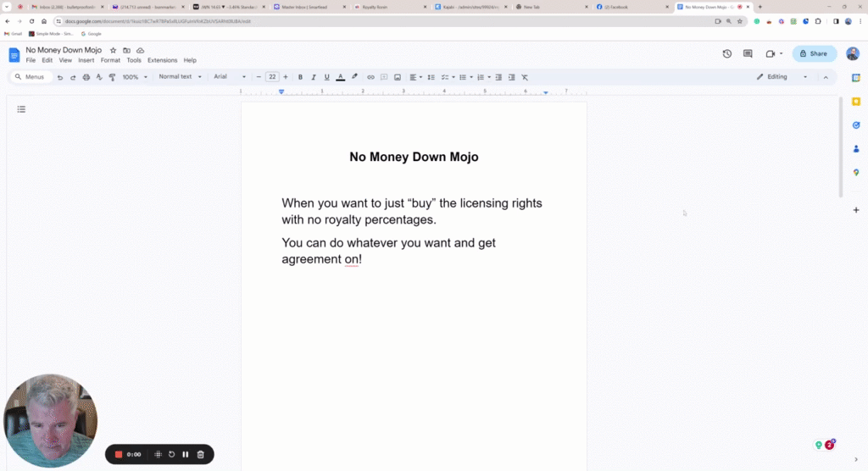The height and width of the screenshot is (471, 868).
Task: Open the Normal text style dropdown
Action: [x=181, y=77]
